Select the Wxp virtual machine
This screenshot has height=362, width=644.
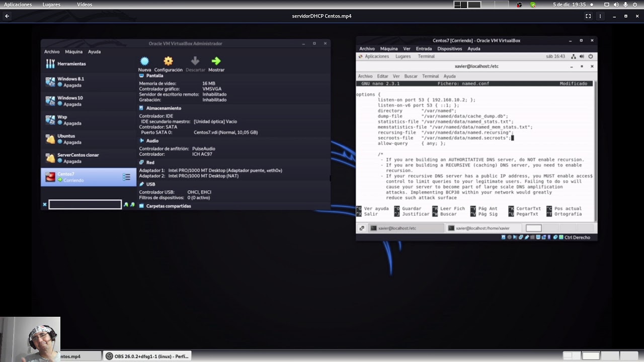(x=89, y=120)
